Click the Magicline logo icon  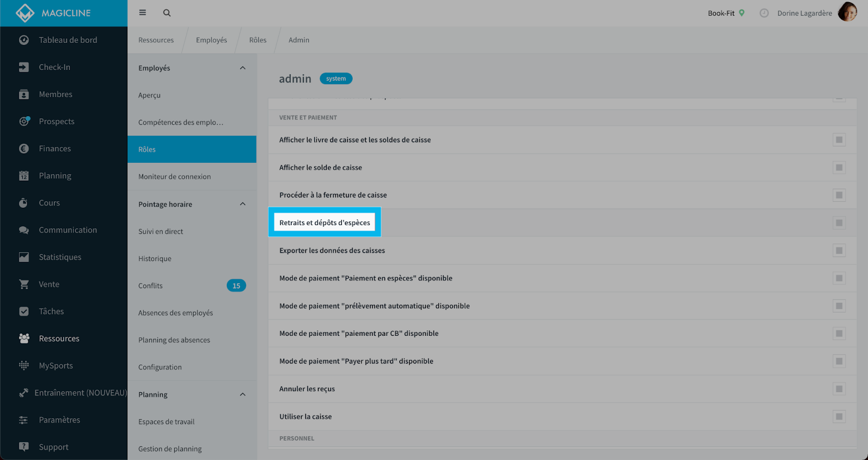25,13
